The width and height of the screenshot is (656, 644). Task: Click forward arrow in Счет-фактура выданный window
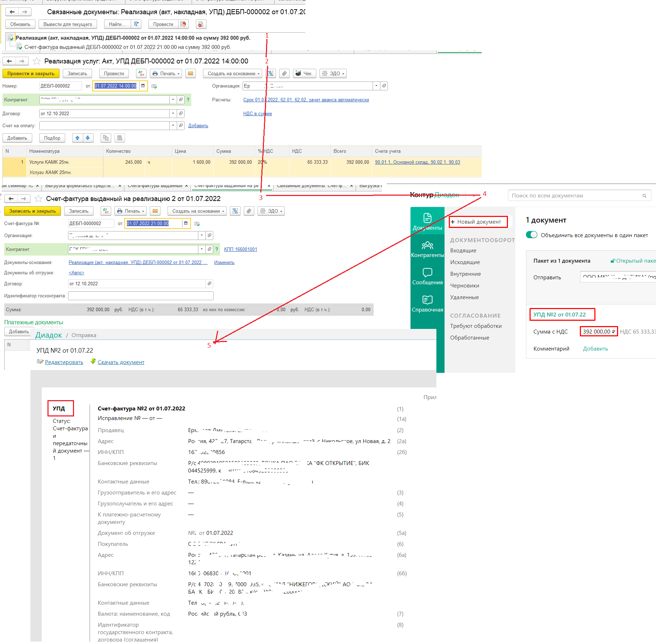pos(23,198)
